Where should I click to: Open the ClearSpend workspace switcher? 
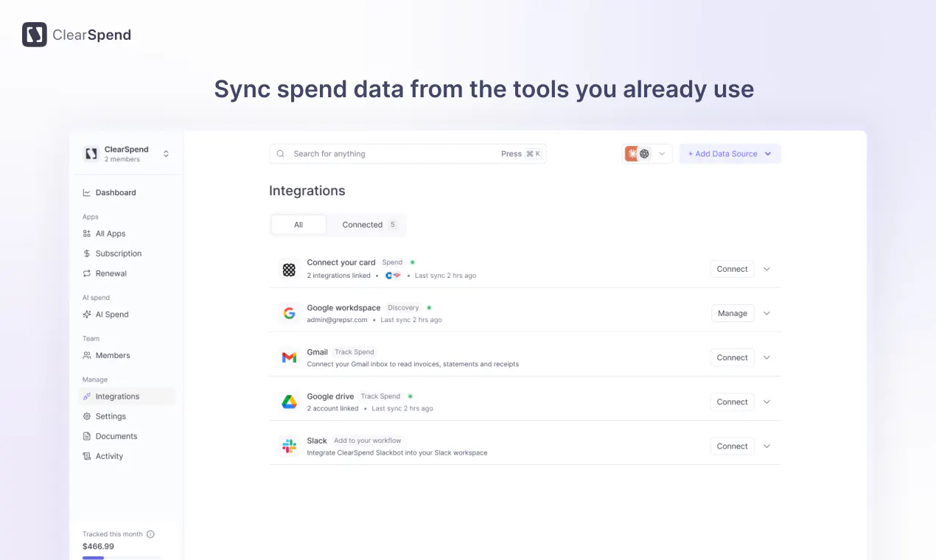166,153
